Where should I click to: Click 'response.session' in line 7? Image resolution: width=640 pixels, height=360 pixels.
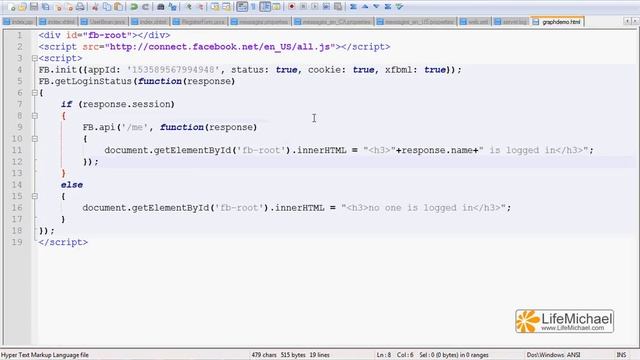tap(126, 104)
